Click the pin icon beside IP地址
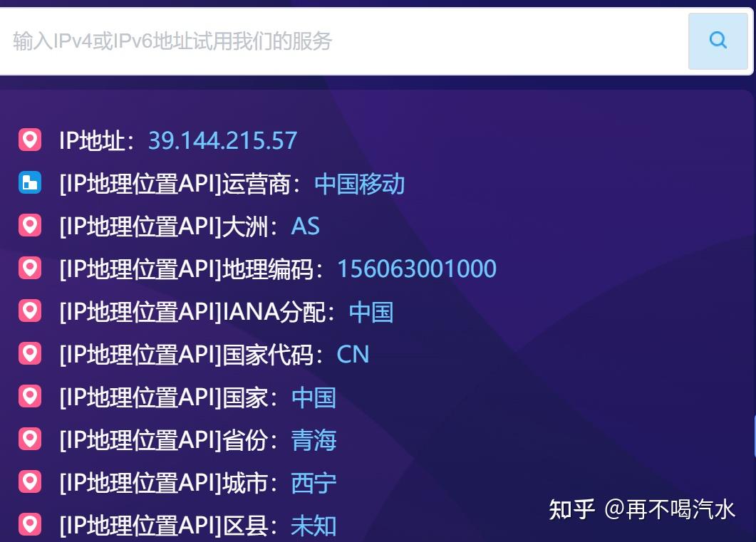This screenshot has width=756, height=542. tap(30, 140)
